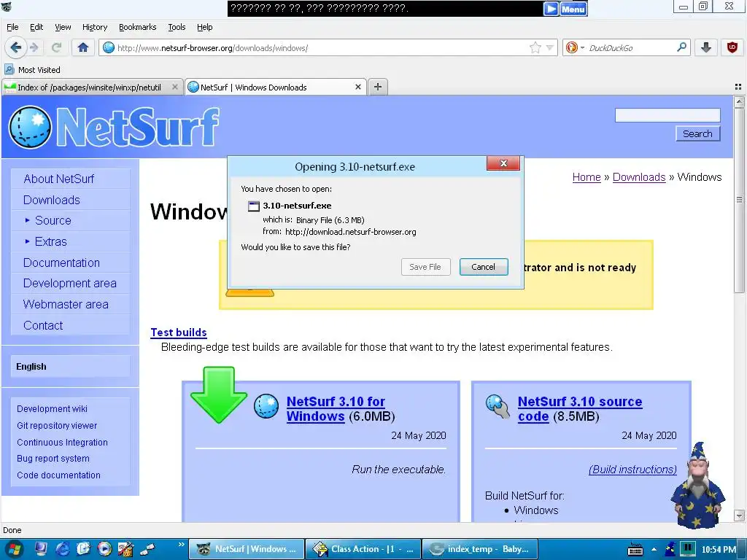Open the Tools menu
The image size is (747, 560).
click(177, 27)
